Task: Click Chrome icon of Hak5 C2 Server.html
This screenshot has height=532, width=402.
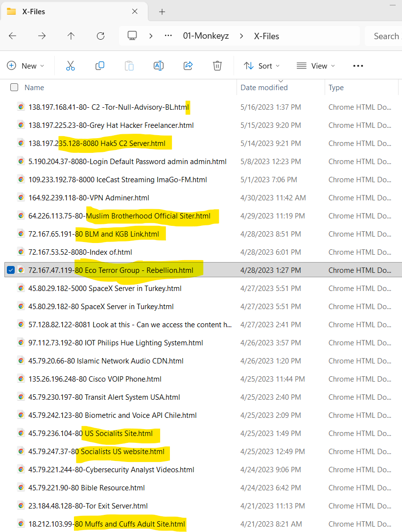Action: coord(21,143)
